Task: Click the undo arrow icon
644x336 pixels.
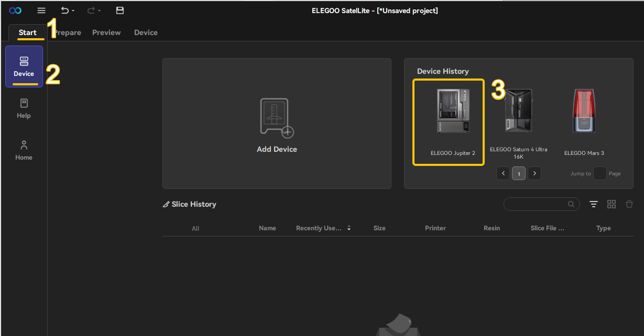Action: [x=64, y=10]
